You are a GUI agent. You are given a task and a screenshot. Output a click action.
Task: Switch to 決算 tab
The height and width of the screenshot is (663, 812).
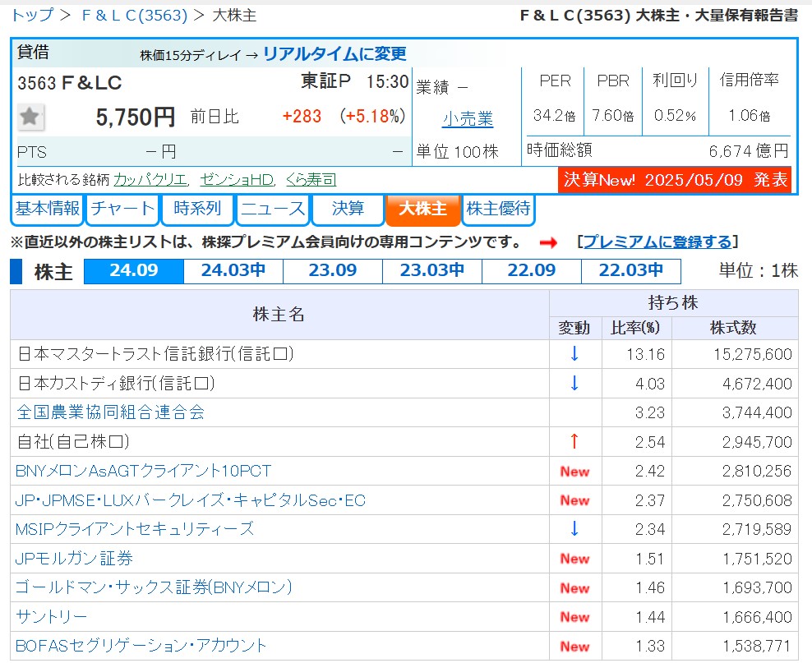(x=348, y=209)
